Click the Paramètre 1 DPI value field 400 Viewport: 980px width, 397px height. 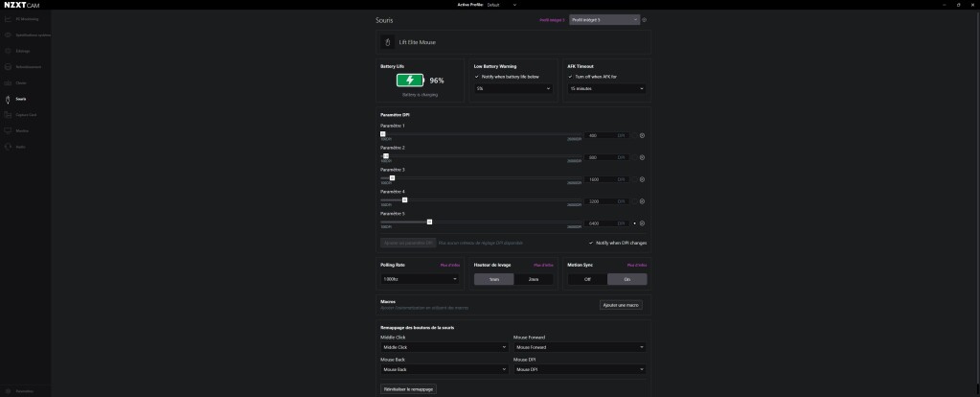606,135
